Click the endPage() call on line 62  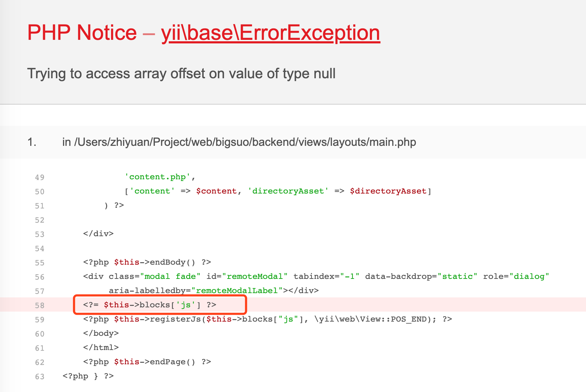168,362
